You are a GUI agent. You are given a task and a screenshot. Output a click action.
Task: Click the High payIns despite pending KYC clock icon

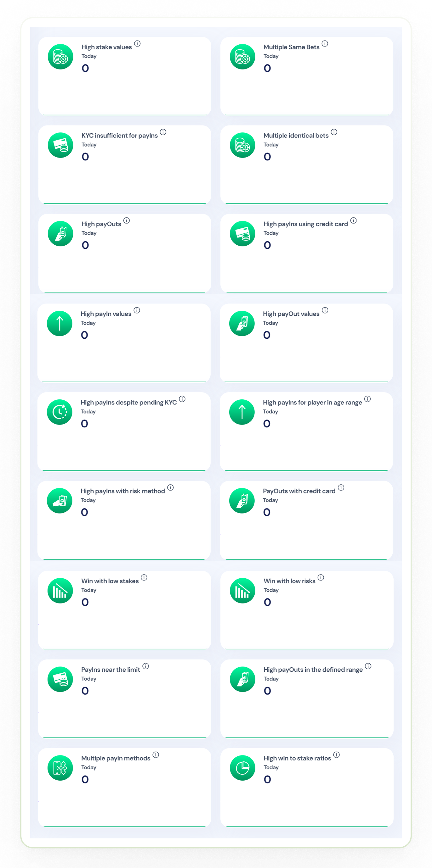(60, 412)
